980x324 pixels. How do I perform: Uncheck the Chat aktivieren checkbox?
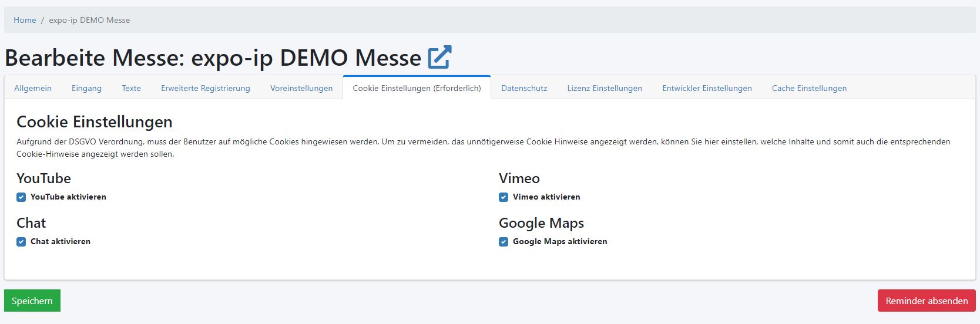pos(21,242)
